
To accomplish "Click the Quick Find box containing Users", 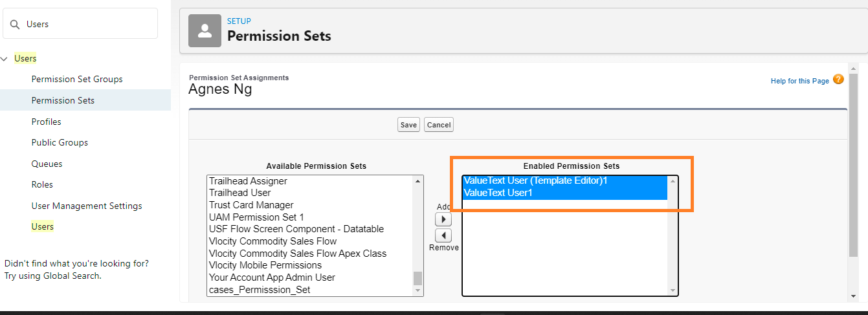I will 80,23.
